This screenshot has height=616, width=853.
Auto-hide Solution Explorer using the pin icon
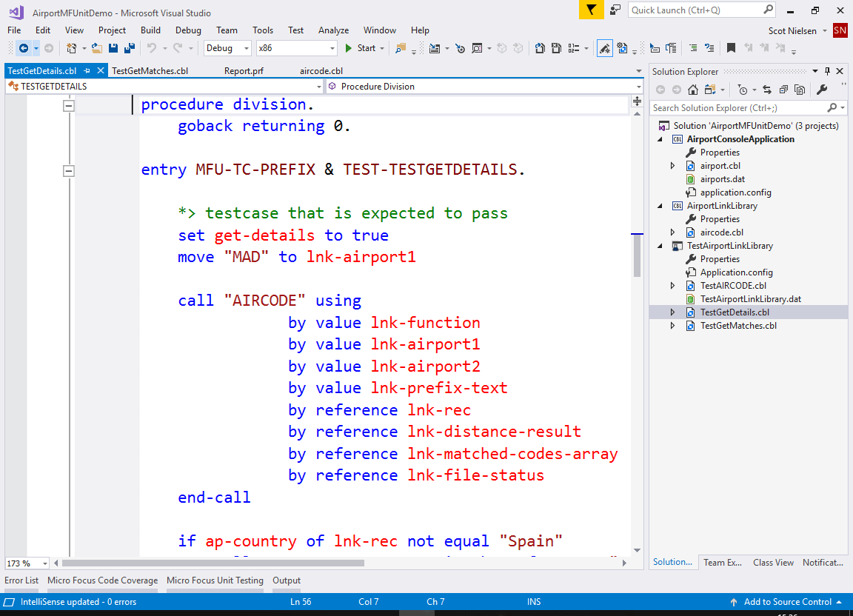(x=828, y=71)
